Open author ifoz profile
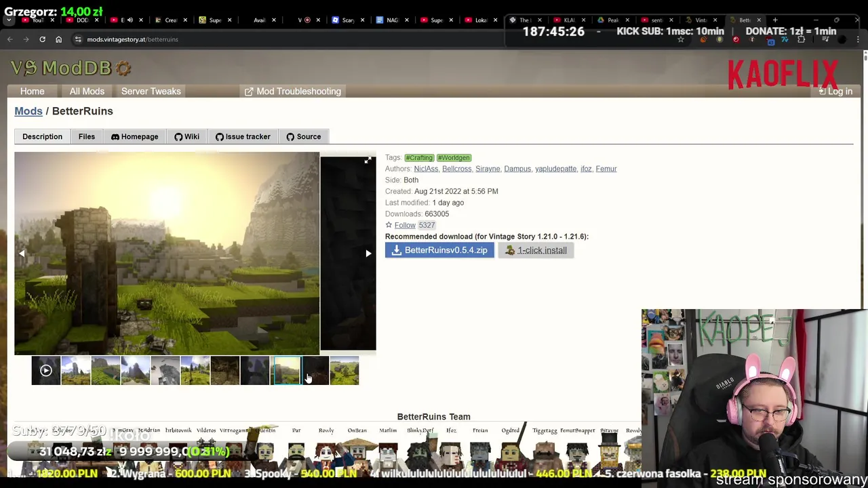The image size is (868, 488). 586,169
